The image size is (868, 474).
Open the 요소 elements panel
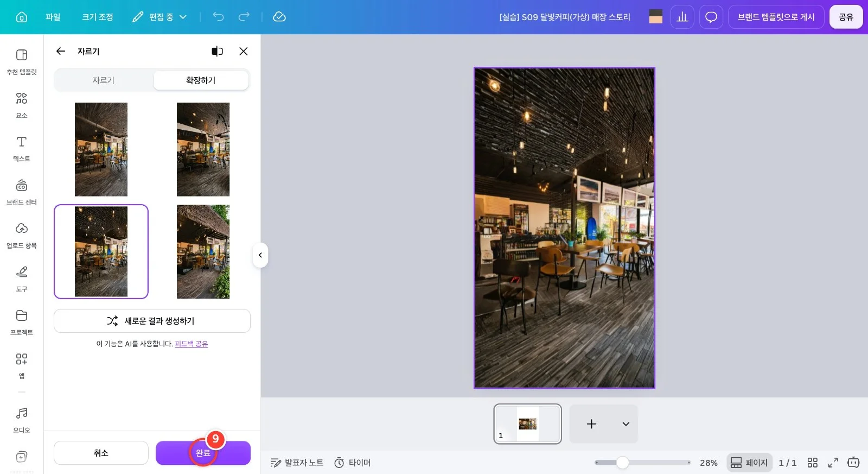point(22,105)
